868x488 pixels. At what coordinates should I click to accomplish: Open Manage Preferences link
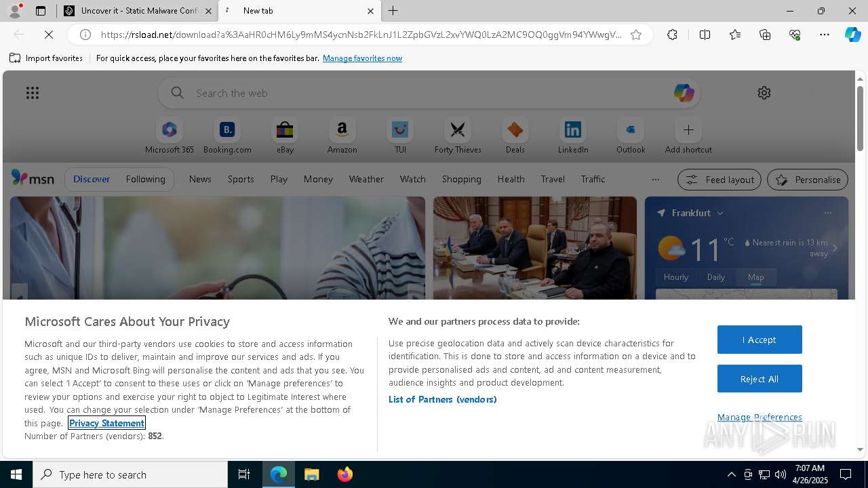[759, 418]
